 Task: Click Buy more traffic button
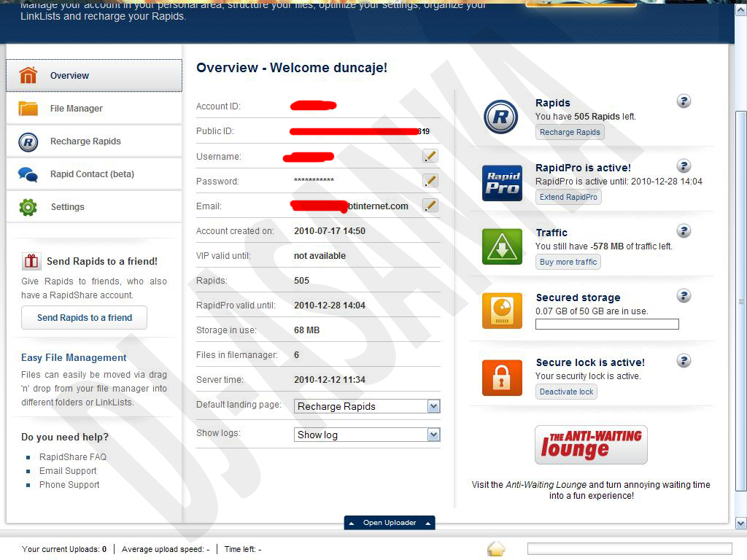568,262
